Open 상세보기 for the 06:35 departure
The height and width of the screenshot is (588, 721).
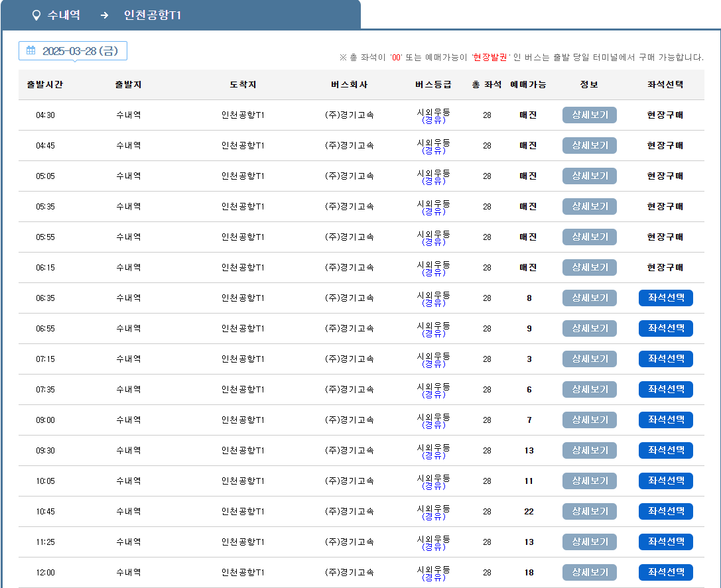(589, 298)
